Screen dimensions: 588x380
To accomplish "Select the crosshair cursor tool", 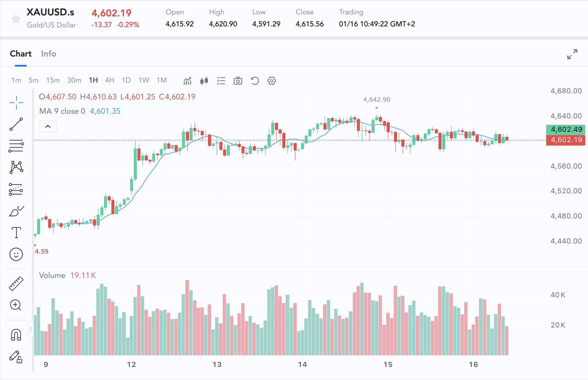I will [16, 103].
